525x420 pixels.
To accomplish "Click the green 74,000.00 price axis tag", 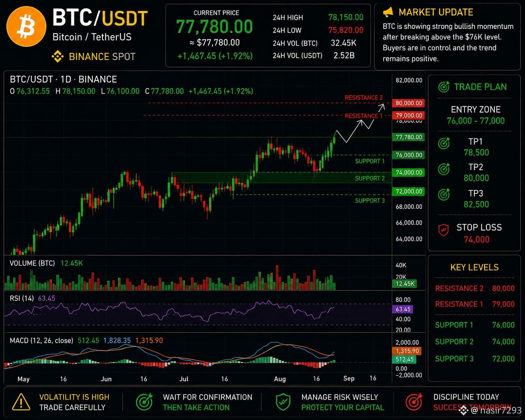I will pyautogui.click(x=409, y=173).
